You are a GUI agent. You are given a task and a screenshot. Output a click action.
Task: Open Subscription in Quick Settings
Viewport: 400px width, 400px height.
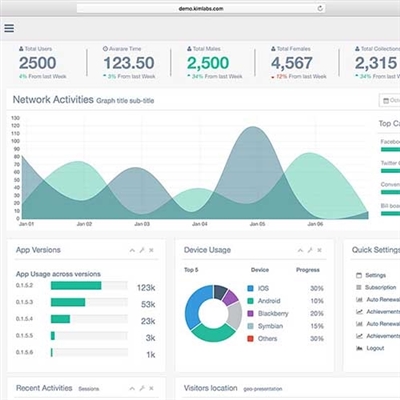pyautogui.click(x=376, y=287)
